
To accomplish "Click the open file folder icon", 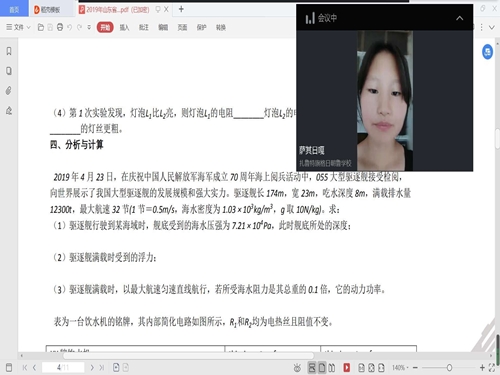I will pyautogui.click(x=41, y=27).
